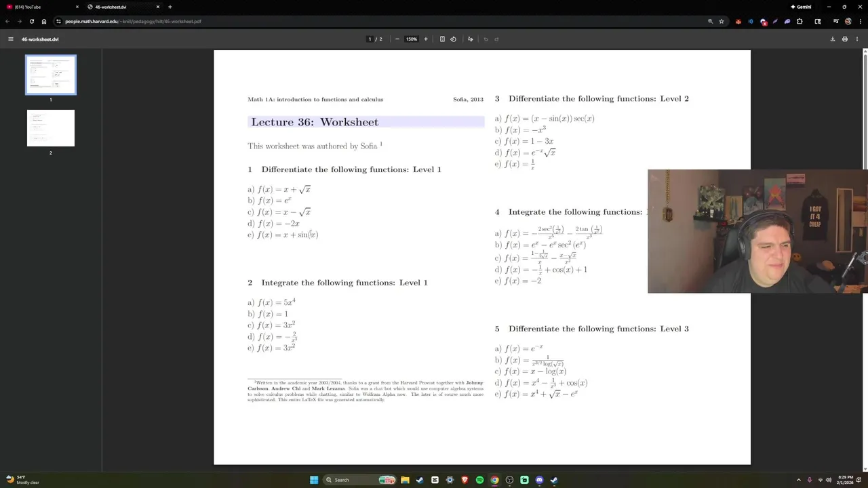Rotate the PDF counterclockwise
The height and width of the screenshot is (488, 868).
point(454,39)
